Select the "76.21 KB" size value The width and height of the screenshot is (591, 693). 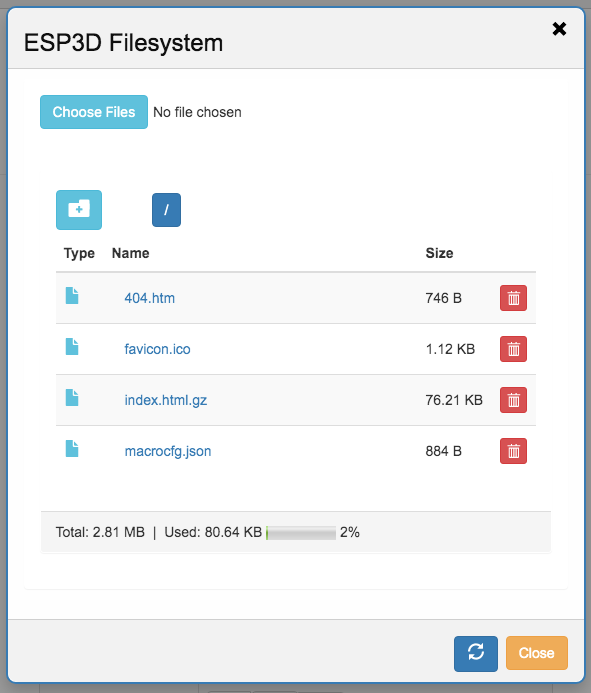coord(454,400)
